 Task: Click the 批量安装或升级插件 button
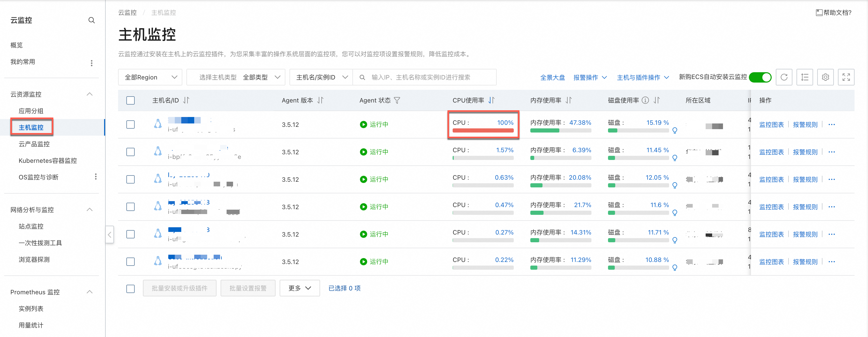(x=180, y=288)
